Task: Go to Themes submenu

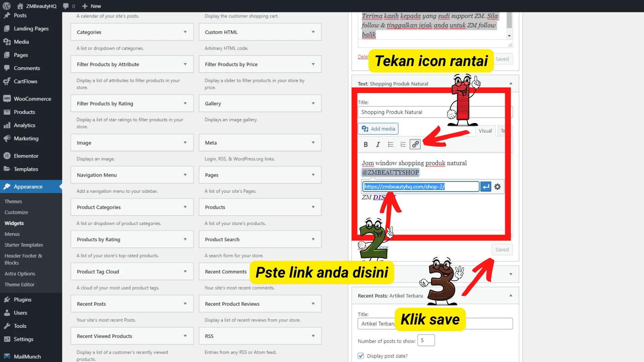Action: [x=13, y=201]
